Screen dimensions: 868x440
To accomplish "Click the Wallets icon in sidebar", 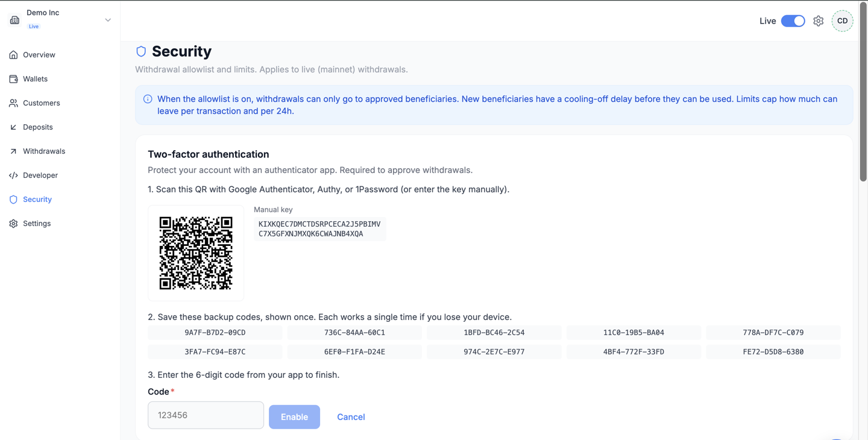I will coord(13,79).
